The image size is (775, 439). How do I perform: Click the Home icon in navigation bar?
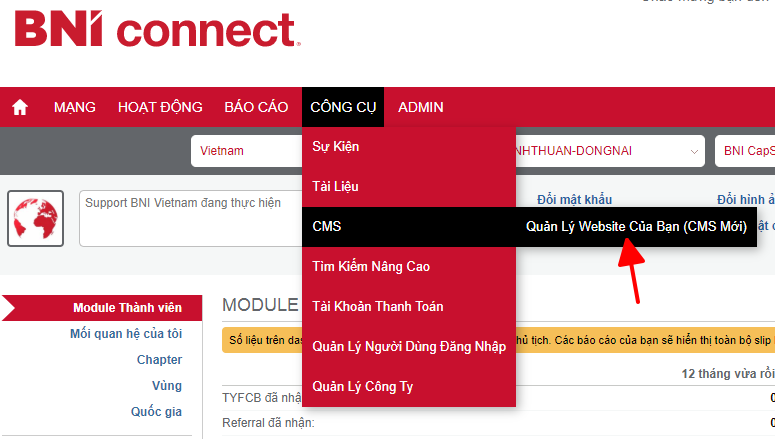(x=20, y=107)
